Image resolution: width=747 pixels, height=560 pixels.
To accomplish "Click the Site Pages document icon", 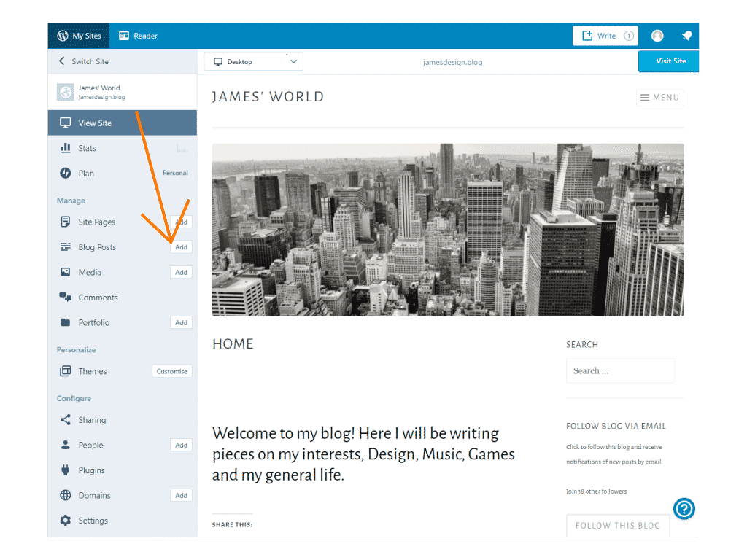I will 65,222.
